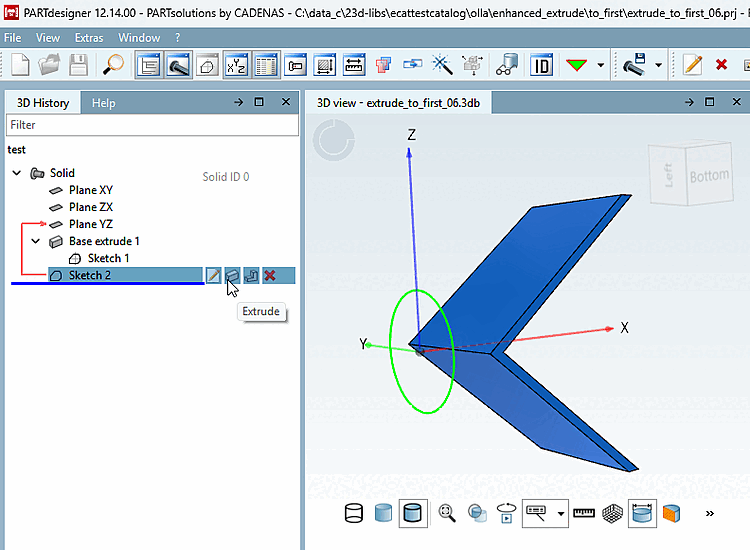Click the blue connection link icon

click(412, 64)
